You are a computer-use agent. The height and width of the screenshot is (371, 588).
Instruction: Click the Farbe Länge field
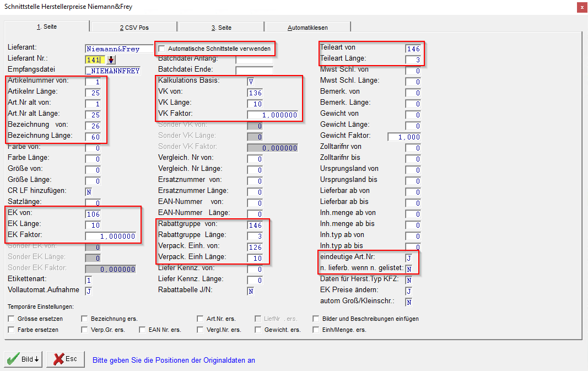tap(93, 159)
